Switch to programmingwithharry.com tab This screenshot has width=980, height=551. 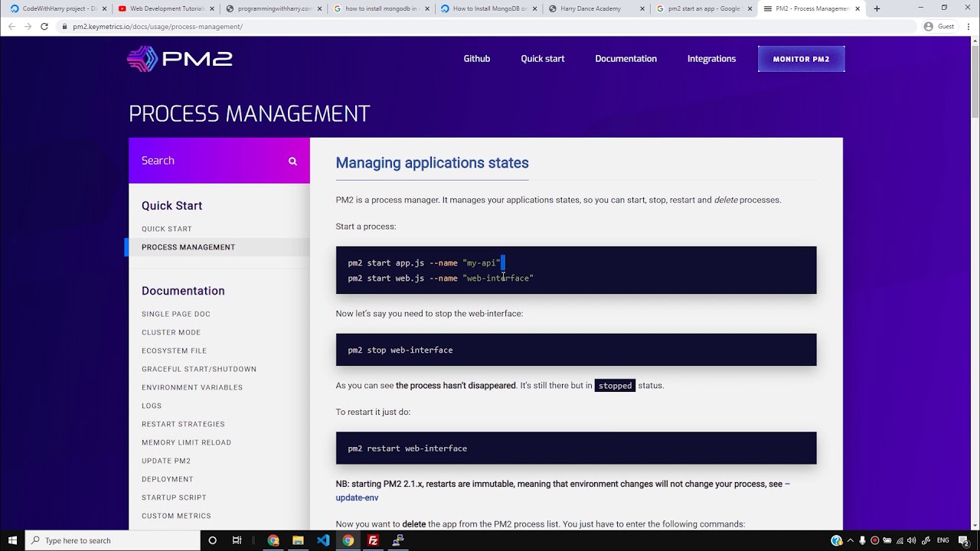tap(274, 8)
